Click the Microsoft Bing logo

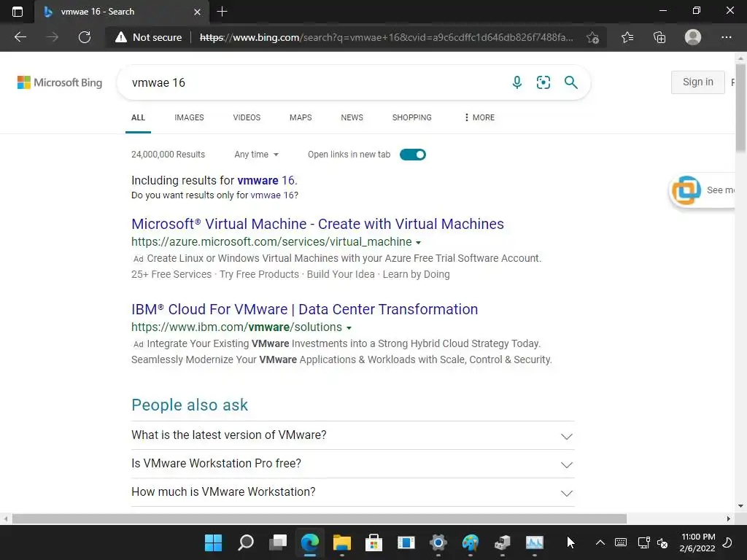pos(60,82)
